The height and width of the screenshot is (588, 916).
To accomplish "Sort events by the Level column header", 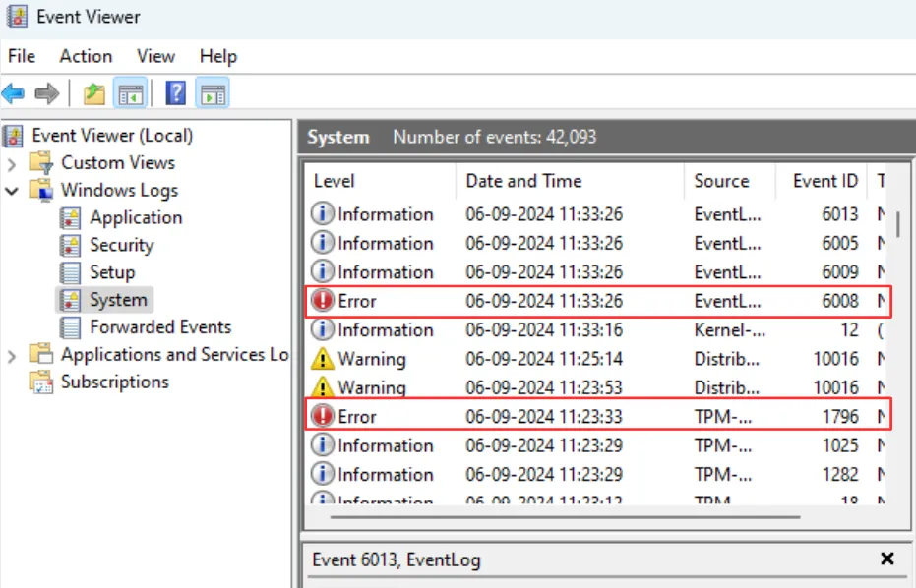I will (381, 181).
